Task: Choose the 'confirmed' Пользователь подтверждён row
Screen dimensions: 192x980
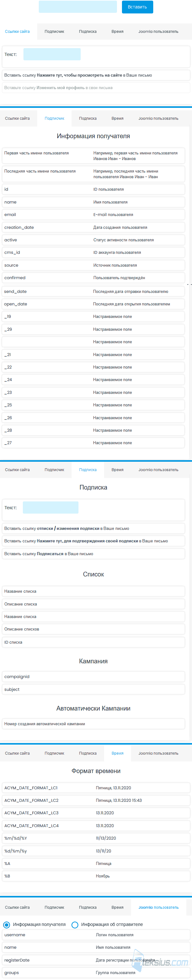Action: click(x=93, y=278)
